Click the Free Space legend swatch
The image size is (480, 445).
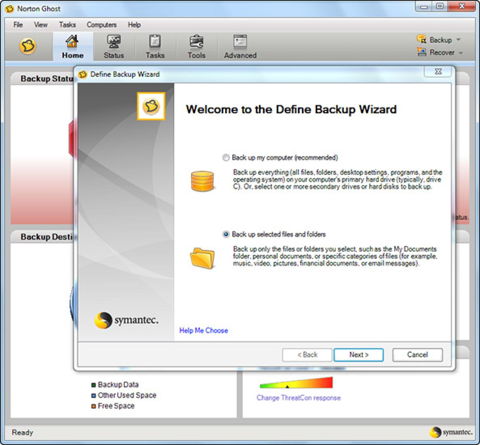coord(94,406)
